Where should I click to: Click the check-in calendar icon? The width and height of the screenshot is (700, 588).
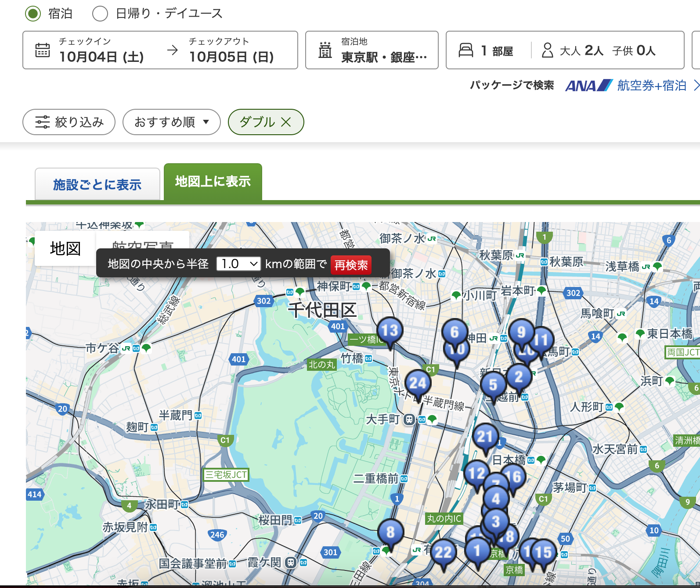43,50
